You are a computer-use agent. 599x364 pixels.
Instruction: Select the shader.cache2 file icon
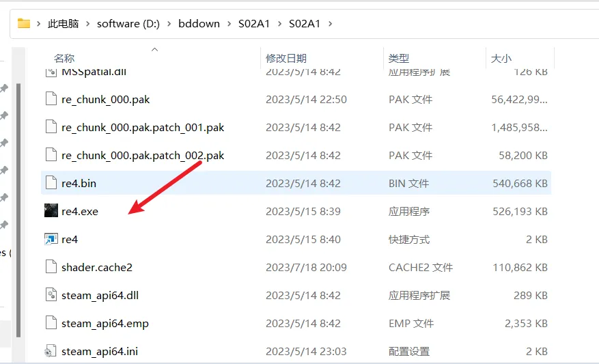pos(51,267)
